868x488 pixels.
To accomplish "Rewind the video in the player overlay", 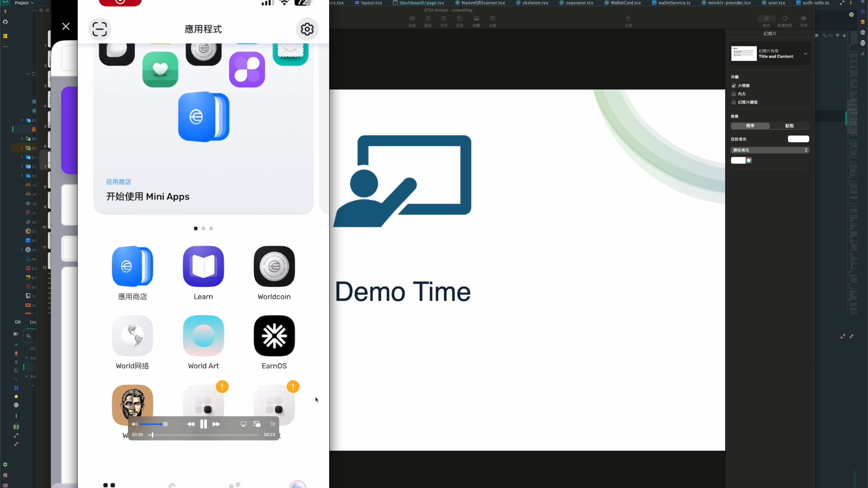I will click(x=191, y=424).
